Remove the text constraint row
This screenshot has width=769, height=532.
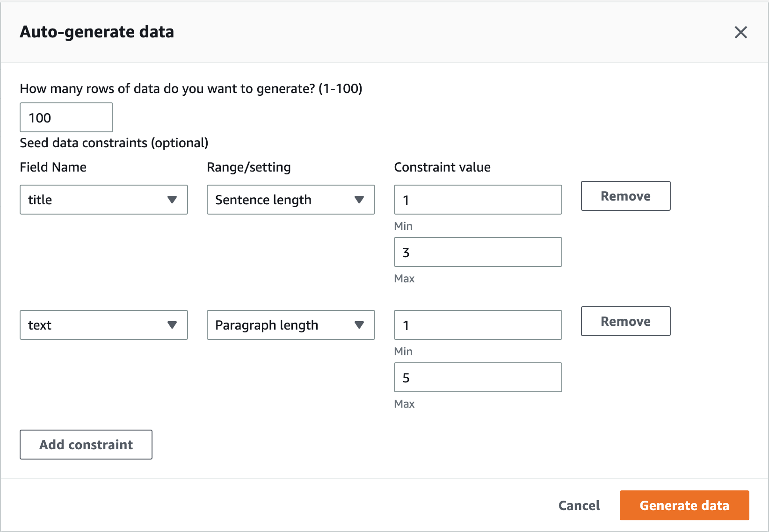tap(626, 321)
